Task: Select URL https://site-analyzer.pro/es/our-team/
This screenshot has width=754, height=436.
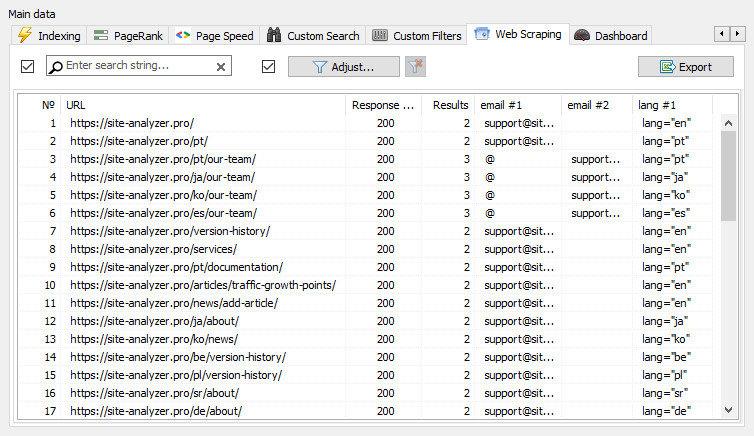Action: click(163, 213)
